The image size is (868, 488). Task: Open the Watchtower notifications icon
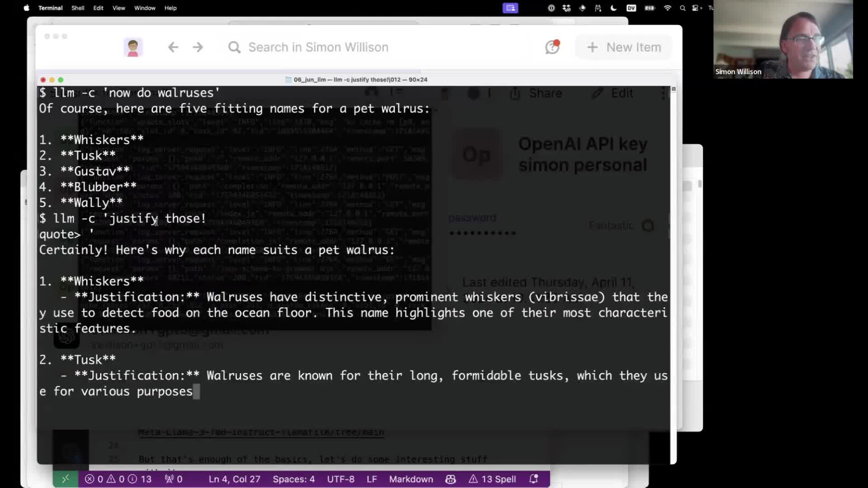pos(552,47)
